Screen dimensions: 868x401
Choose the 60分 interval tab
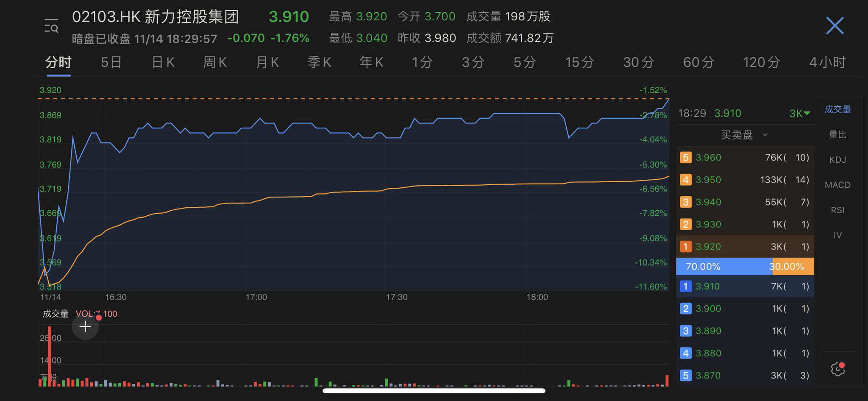(698, 63)
